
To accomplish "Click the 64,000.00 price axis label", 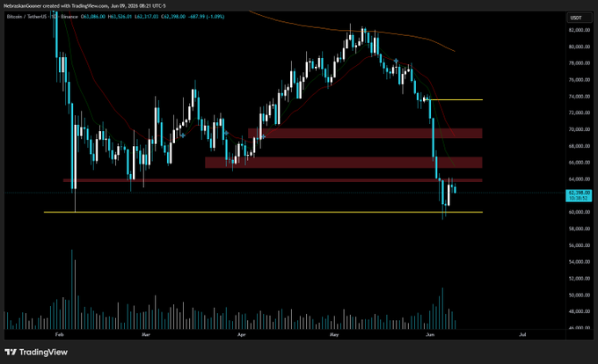I will (580, 179).
